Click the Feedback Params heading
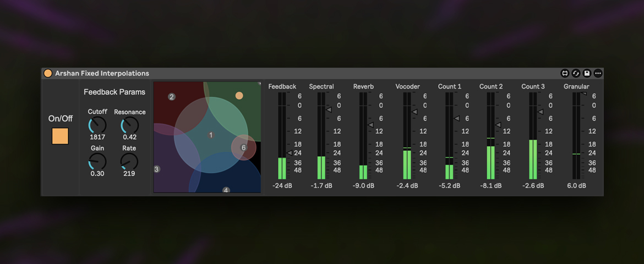The height and width of the screenshot is (264, 644). pos(114,92)
